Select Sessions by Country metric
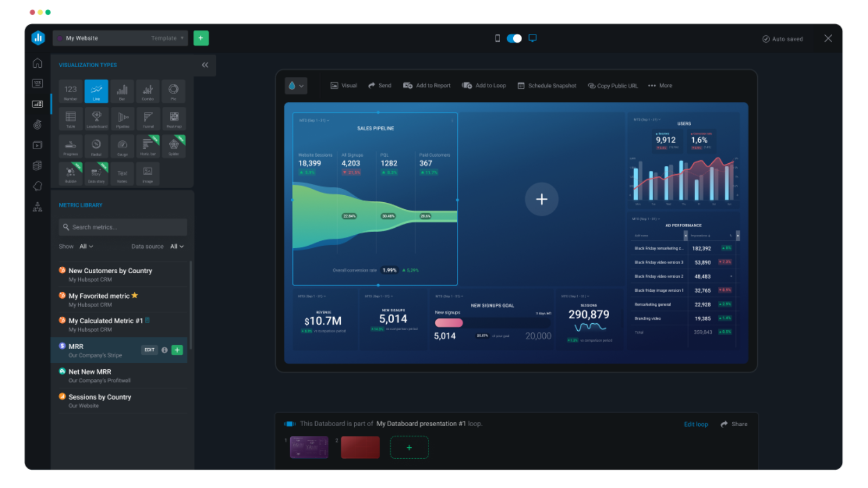The height and width of the screenshot is (488, 868). point(123,401)
